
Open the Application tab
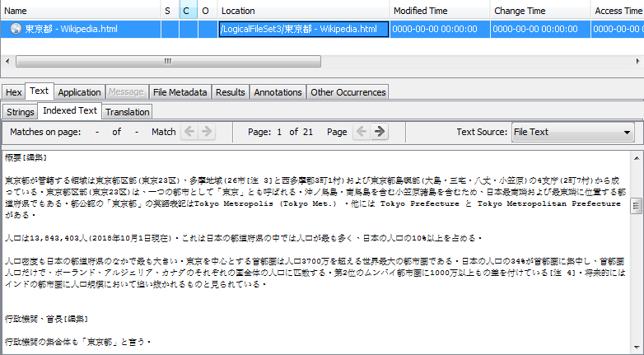tap(79, 92)
